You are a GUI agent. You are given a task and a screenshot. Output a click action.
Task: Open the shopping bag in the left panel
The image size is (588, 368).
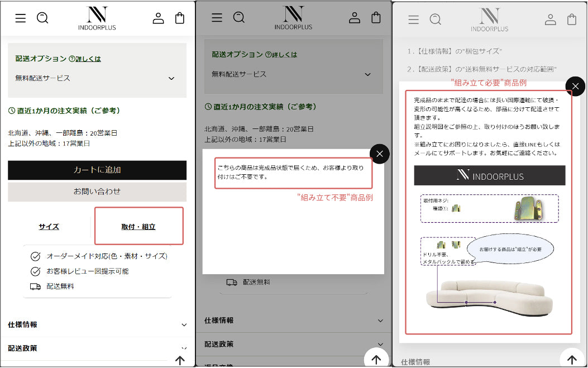click(x=180, y=18)
